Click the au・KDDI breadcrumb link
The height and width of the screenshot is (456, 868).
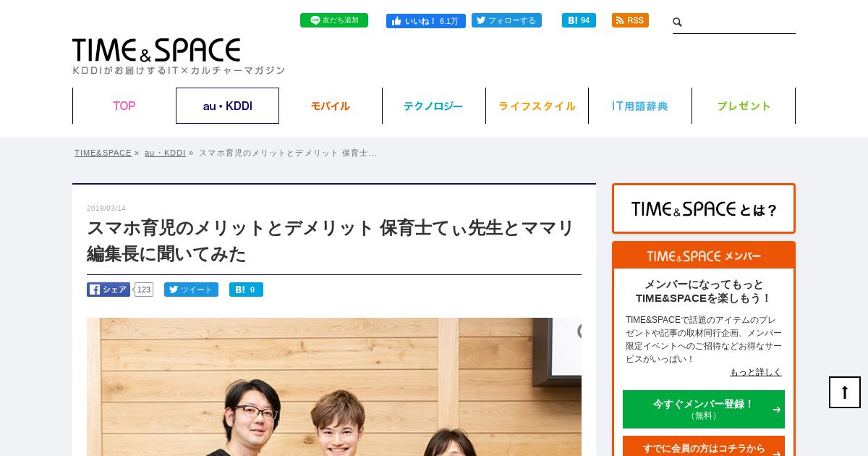pos(165,153)
